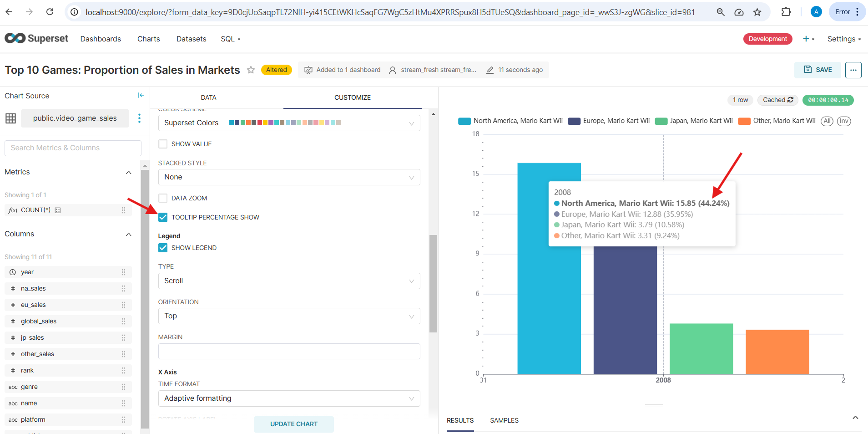This screenshot has width=868, height=434.
Task: Collapse the Metrics section
Action: coord(128,172)
